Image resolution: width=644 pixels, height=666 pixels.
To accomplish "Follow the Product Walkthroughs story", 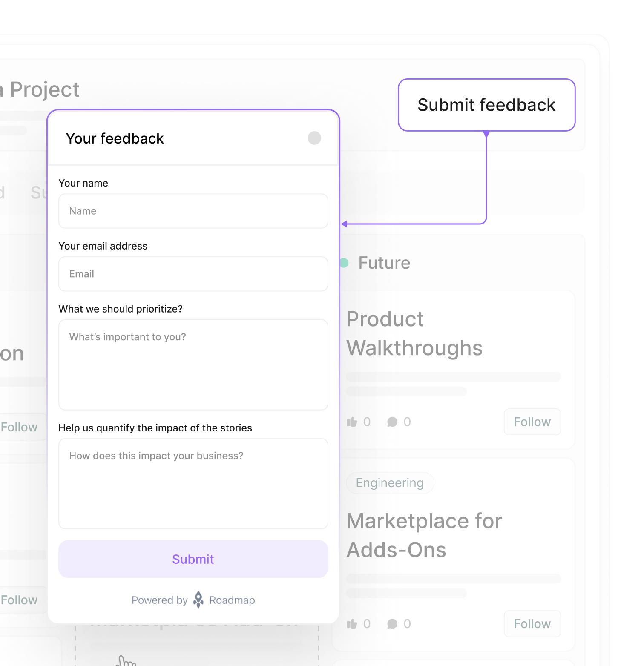I will (532, 422).
